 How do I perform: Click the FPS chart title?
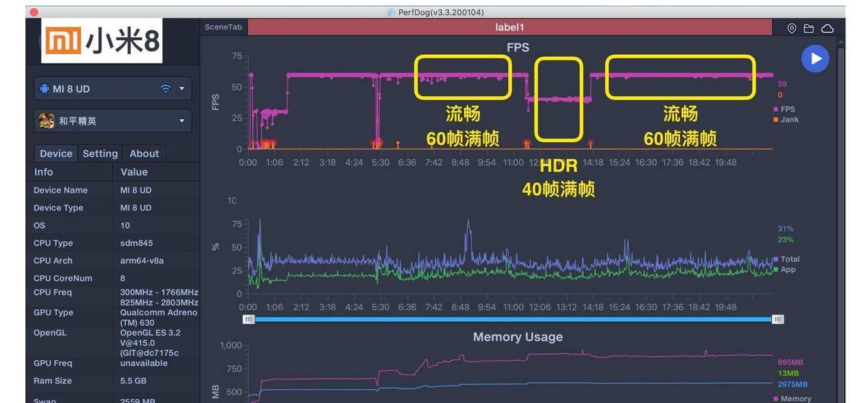(518, 47)
